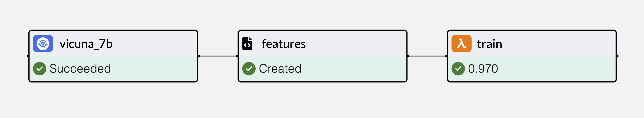
Task: Click the input port of features node
Action: tap(237, 56)
